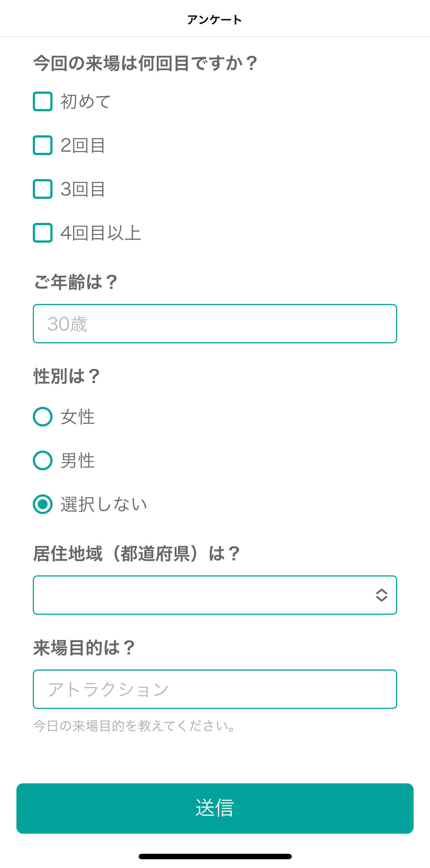Tap the 男性 label text
The height and width of the screenshot is (868, 430).
click(x=78, y=460)
